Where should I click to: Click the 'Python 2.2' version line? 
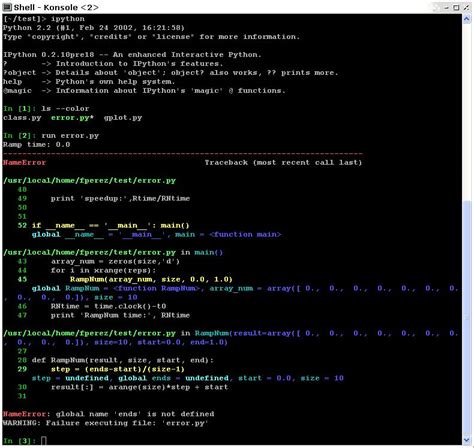(94, 28)
